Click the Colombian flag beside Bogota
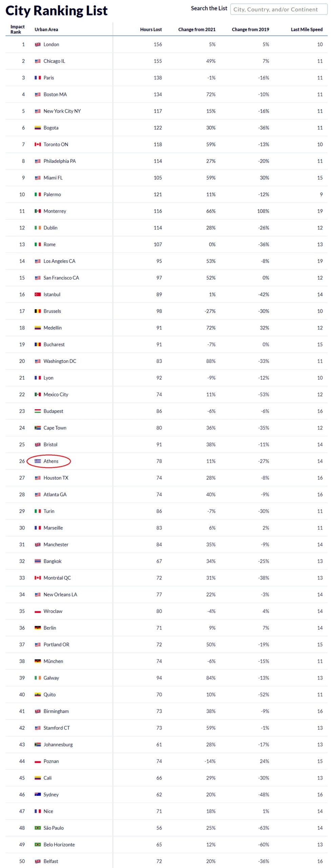331x868 pixels. (38, 128)
